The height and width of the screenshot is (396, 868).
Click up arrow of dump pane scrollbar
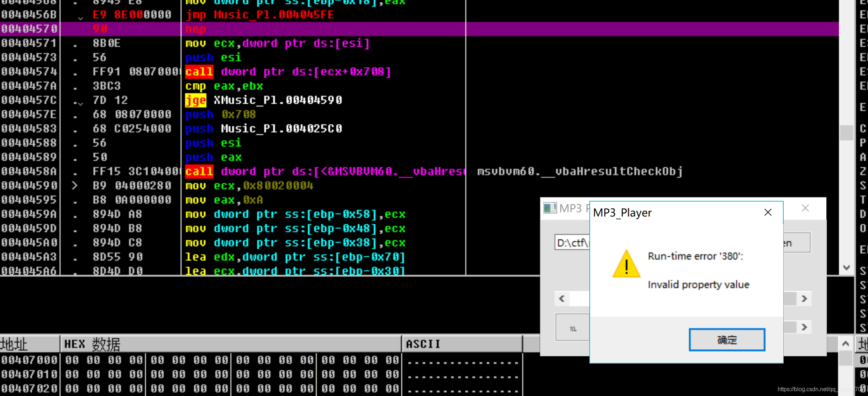pos(846,344)
